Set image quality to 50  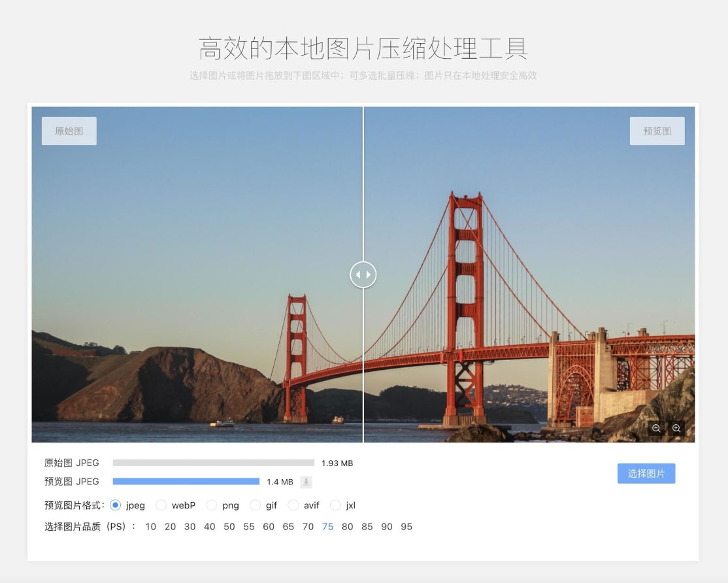pyautogui.click(x=229, y=527)
